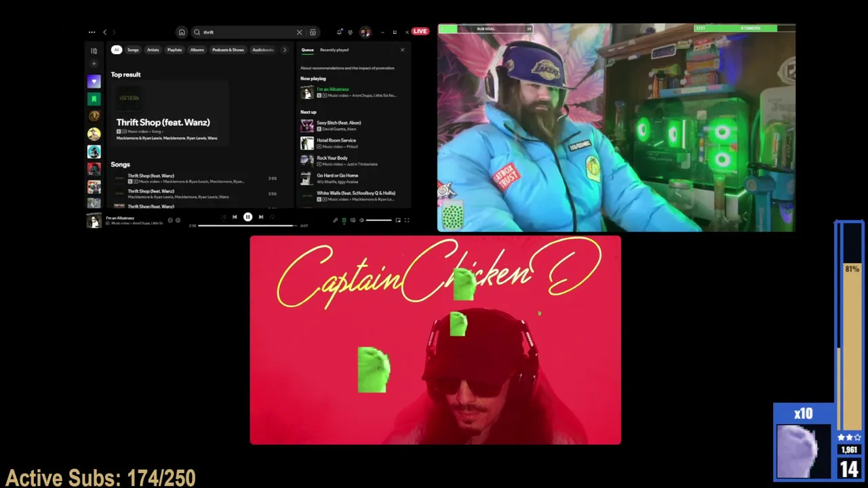Close the Queue panel

402,49
